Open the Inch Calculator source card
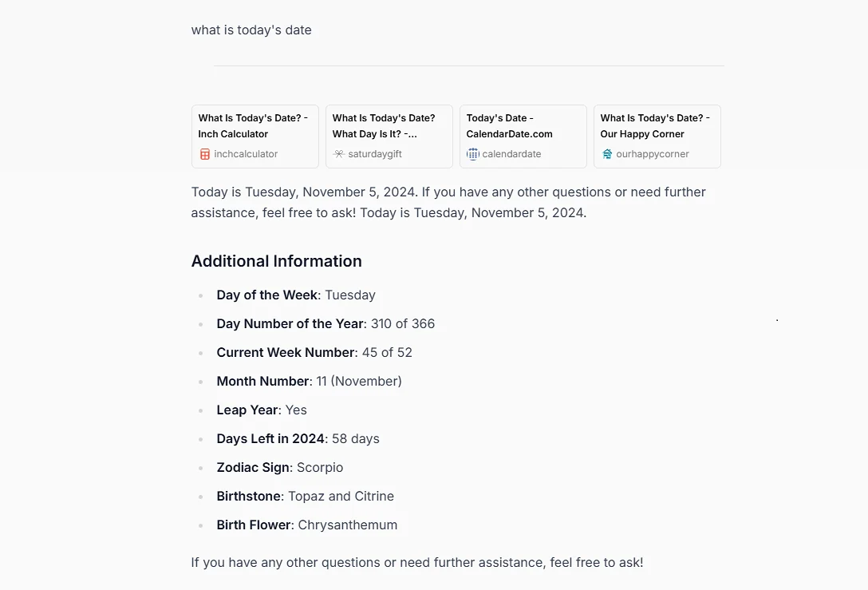Viewport: 868px width, 590px height. 255,137
